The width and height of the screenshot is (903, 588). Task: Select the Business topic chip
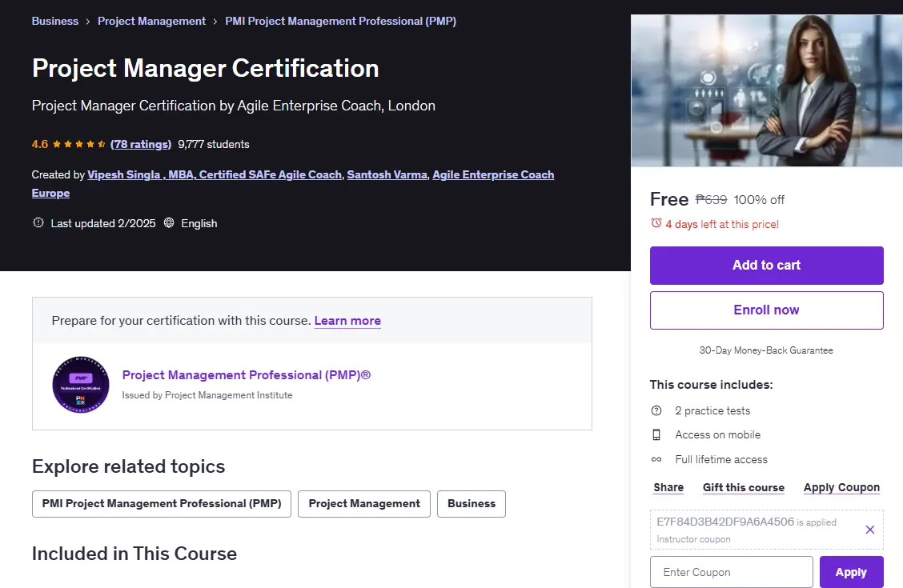tap(471, 504)
